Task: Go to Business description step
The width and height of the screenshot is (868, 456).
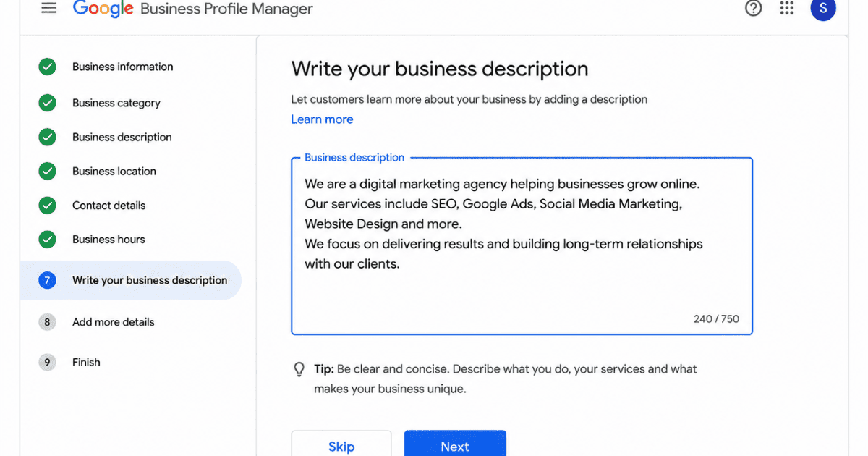Action: point(122,137)
